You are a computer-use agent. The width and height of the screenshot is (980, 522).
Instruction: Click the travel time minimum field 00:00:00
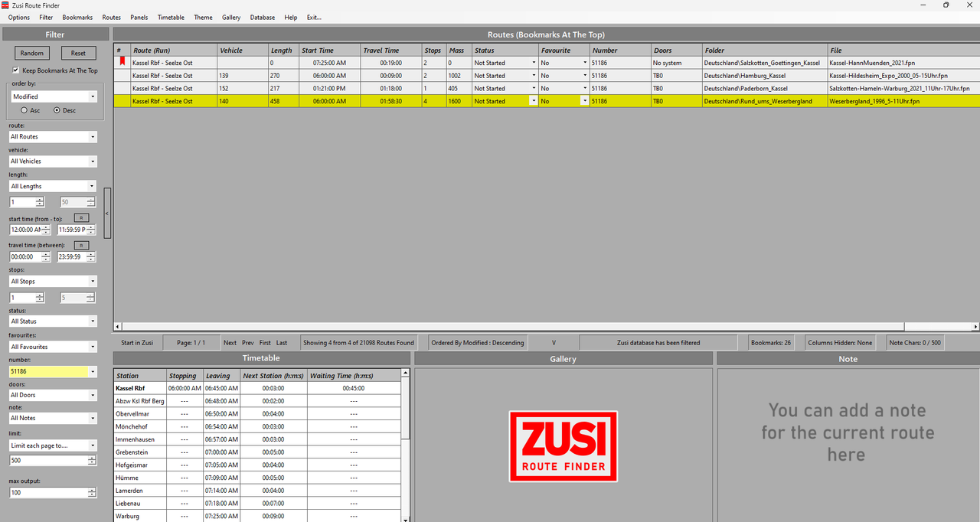[x=26, y=257]
